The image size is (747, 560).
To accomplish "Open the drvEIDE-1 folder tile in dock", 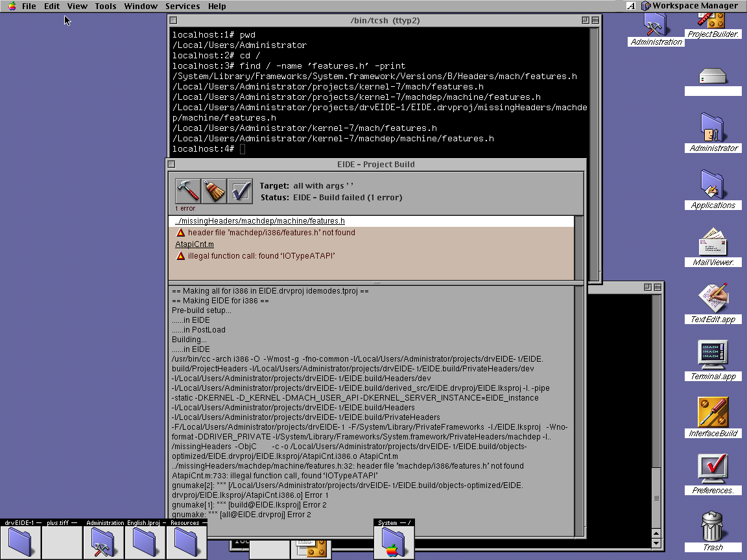I will click(x=21, y=542).
